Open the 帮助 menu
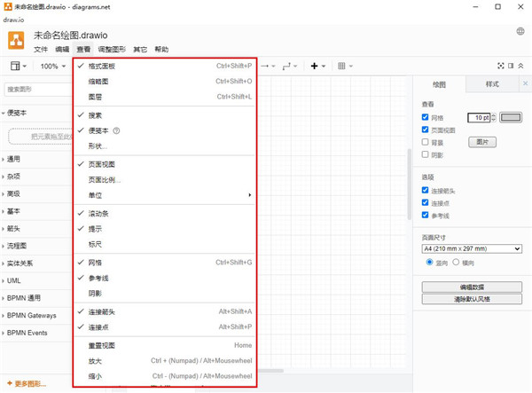This screenshot has height=393, width=532. [161, 50]
